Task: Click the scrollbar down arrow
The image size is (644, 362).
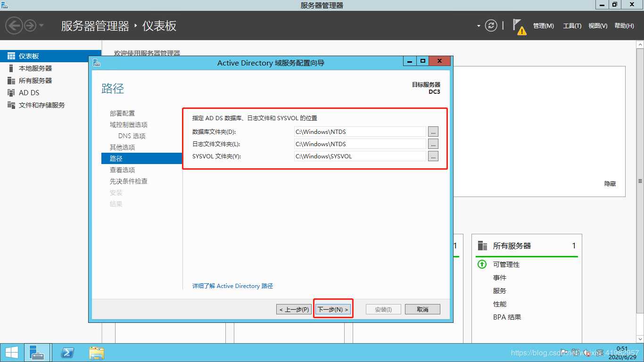Action: coord(640,339)
